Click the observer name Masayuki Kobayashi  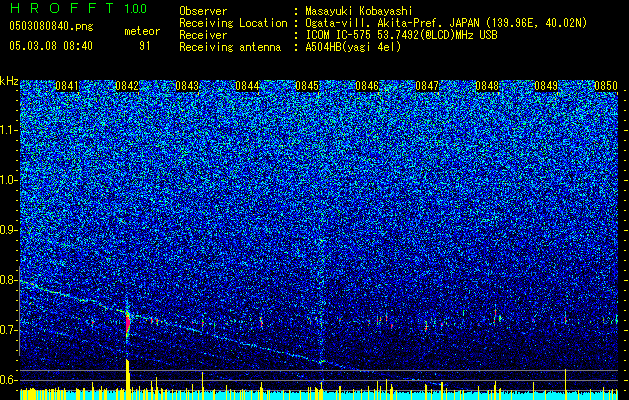(359, 11)
